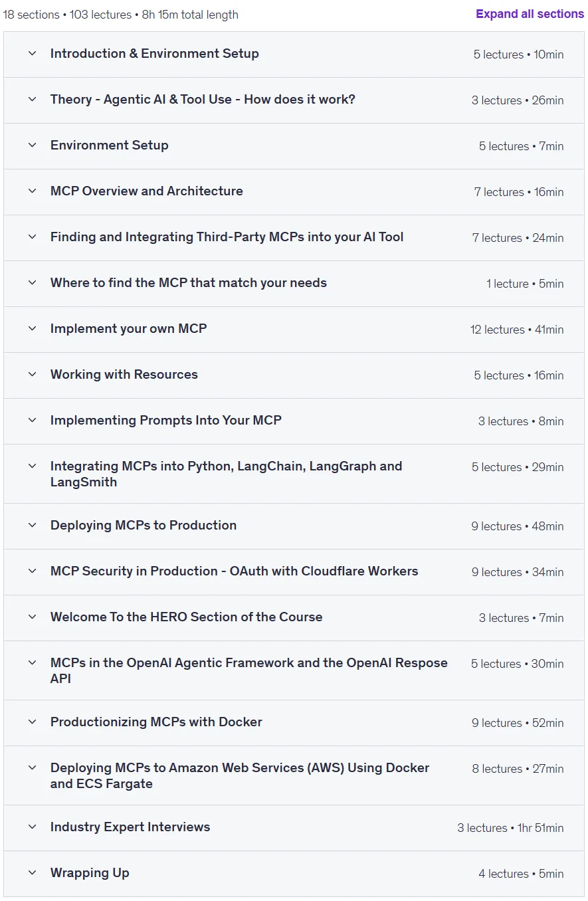Toggle chevron beside Implementing Prompts Into Your MCP
Screen dimensions: 588x901
(32, 421)
